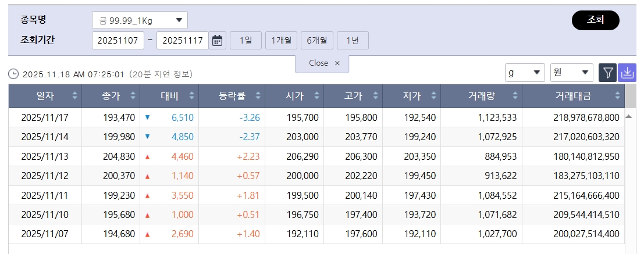This screenshot has height=254, width=644.
Task: Sort by 일자 column arrows
Action: pos(74,96)
